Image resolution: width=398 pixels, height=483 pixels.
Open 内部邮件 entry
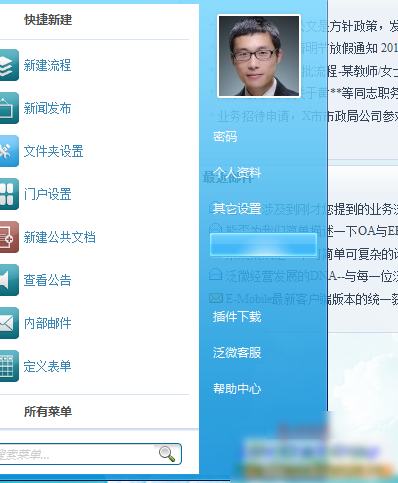coord(47,323)
